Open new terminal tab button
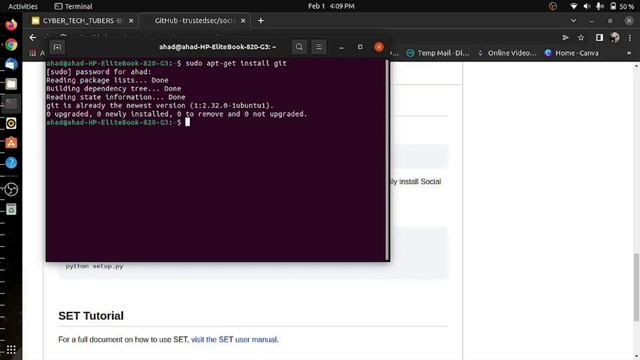This screenshot has width=640, height=360. (57, 47)
